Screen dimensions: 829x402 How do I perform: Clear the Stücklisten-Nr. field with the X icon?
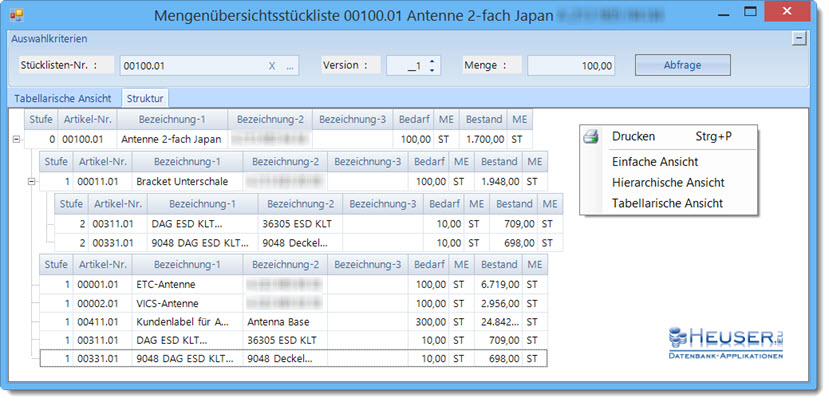pyautogui.click(x=272, y=66)
